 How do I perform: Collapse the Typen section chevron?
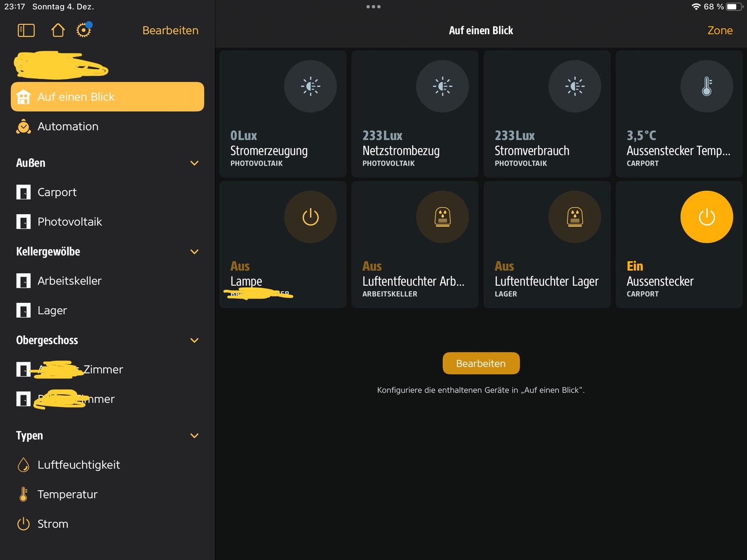coord(195,435)
